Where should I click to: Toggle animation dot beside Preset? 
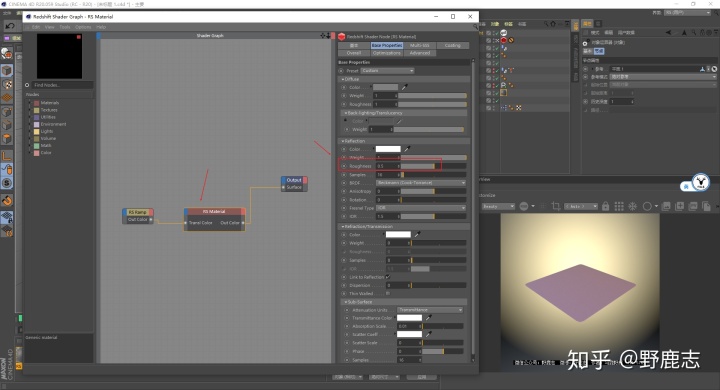point(341,71)
